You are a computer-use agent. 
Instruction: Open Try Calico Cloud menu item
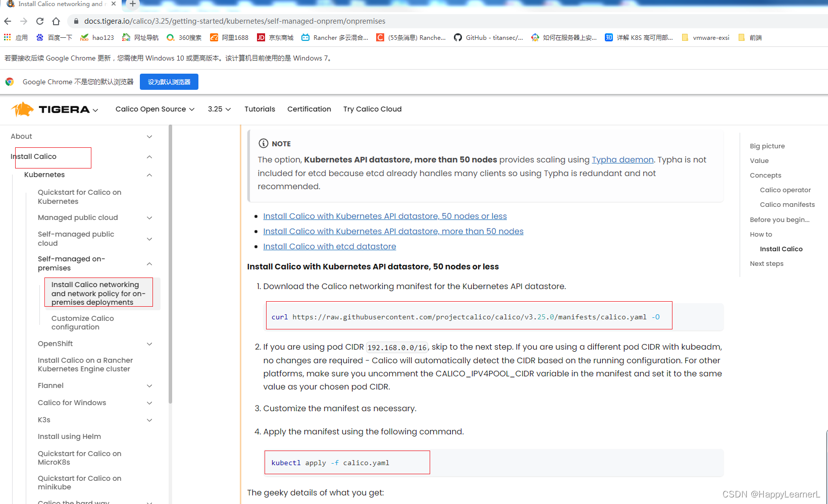coord(373,109)
